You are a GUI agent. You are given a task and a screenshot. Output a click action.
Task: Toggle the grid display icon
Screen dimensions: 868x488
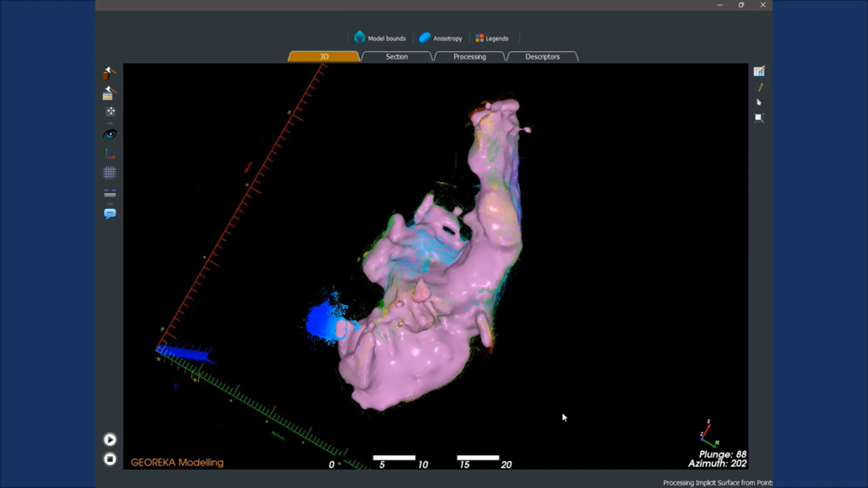tap(110, 173)
